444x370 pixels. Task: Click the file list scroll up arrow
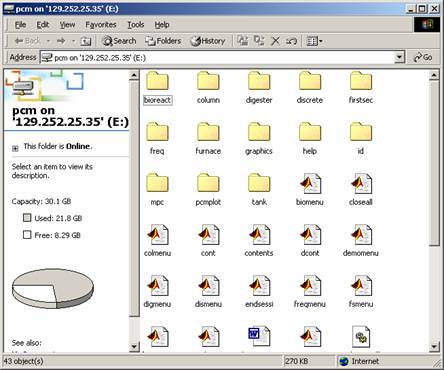click(x=434, y=75)
